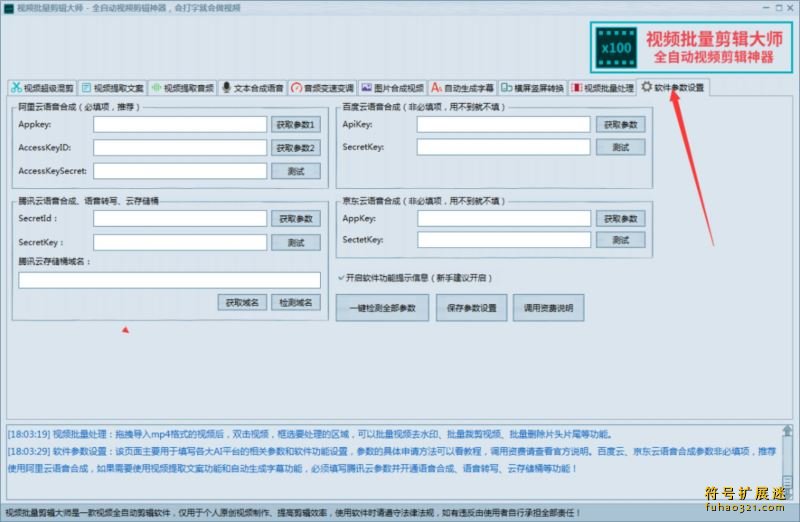Click the 获取域名 button
Viewport: 800px width, 522px height.
[242, 303]
